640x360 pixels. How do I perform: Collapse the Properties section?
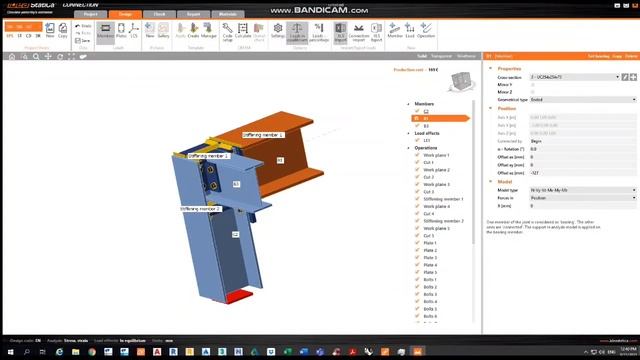tap(491, 69)
